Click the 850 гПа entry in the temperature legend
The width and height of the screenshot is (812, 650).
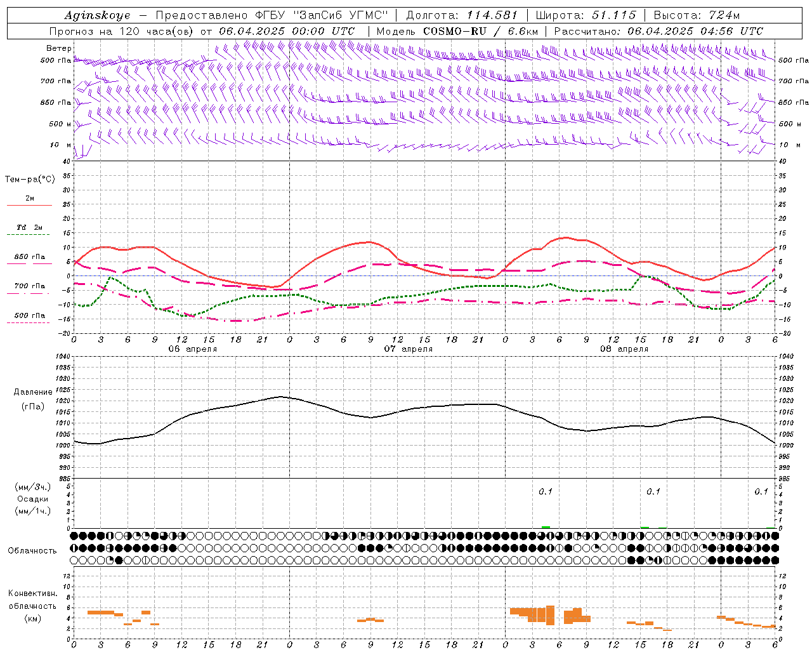(30, 257)
